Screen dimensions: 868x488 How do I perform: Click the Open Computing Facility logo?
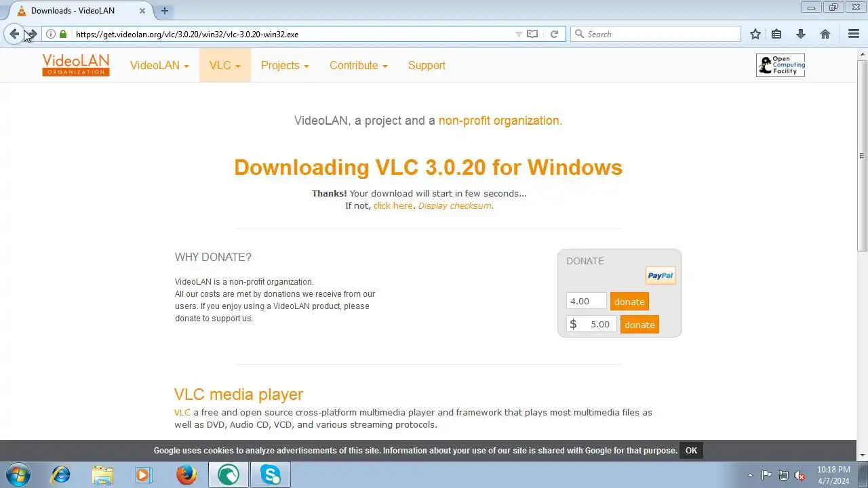click(781, 65)
